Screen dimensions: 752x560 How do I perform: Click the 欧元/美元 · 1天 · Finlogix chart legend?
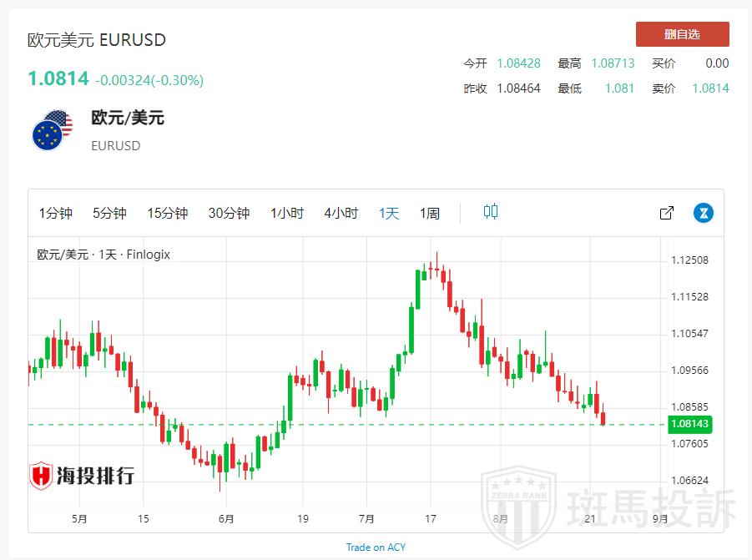[x=103, y=255]
